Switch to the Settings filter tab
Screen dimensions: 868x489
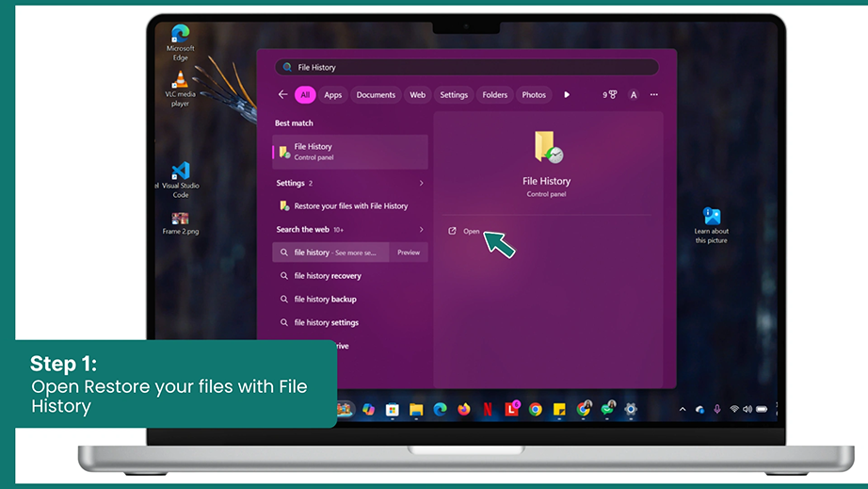coord(454,95)
